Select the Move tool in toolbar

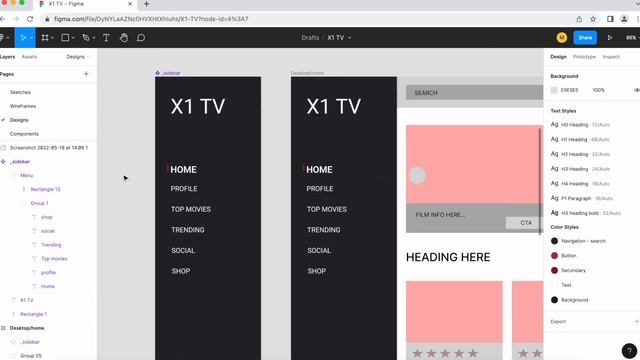(23, 38)
